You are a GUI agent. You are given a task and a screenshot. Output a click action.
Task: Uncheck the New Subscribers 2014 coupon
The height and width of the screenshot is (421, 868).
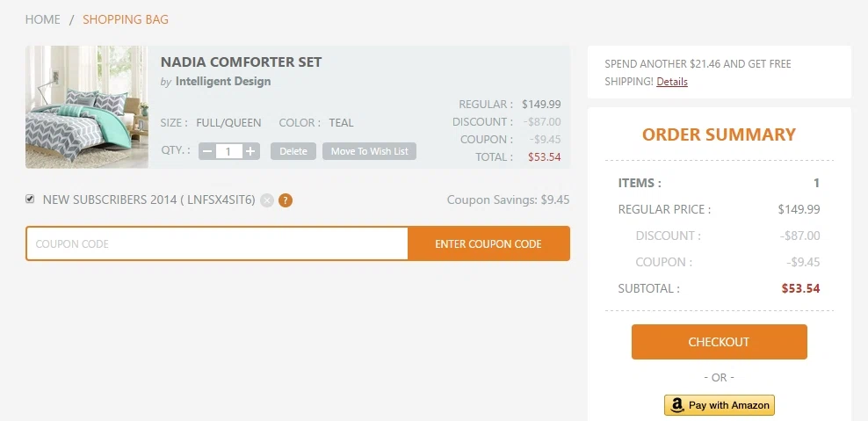(x=31, y=200)
